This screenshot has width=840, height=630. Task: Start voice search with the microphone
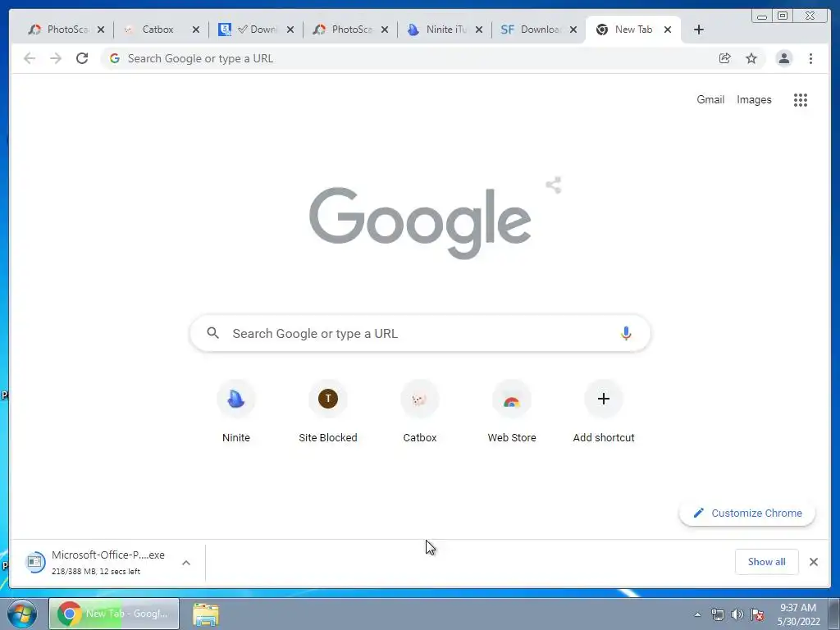click(626, 333)
